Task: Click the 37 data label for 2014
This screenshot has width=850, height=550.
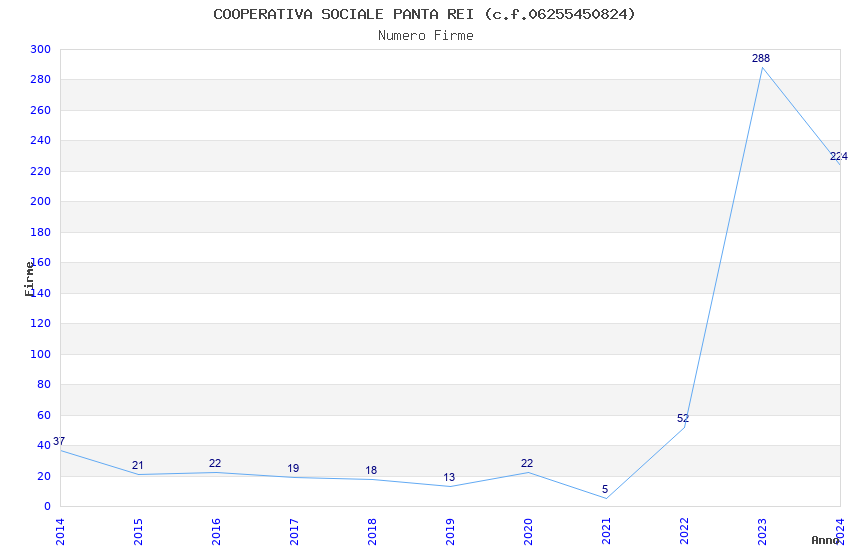Action: tap(59, 442)
